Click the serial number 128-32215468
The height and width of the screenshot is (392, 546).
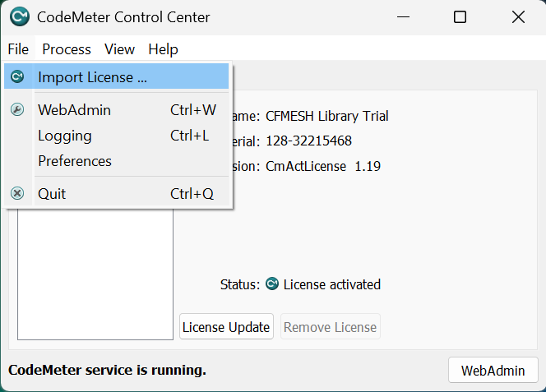(308, 141)
